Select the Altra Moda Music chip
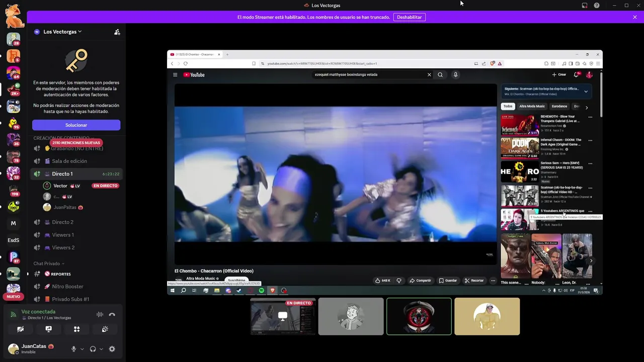Viewport: 644px width, 362px height. click(532, 107)
